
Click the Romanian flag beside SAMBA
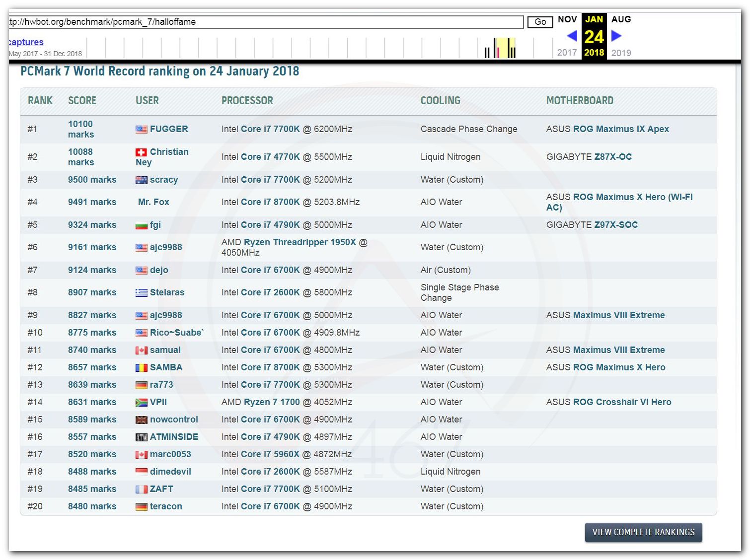point(141,368)
